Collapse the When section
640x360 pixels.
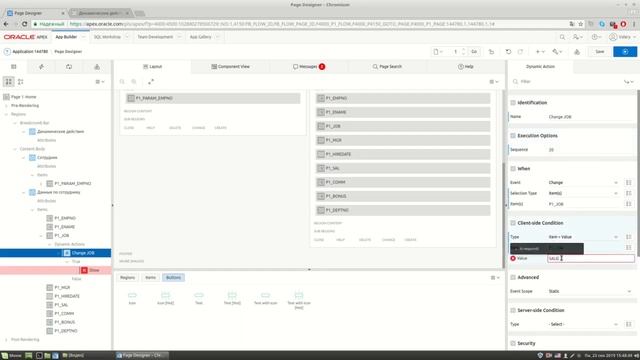(x=513, y=169)
